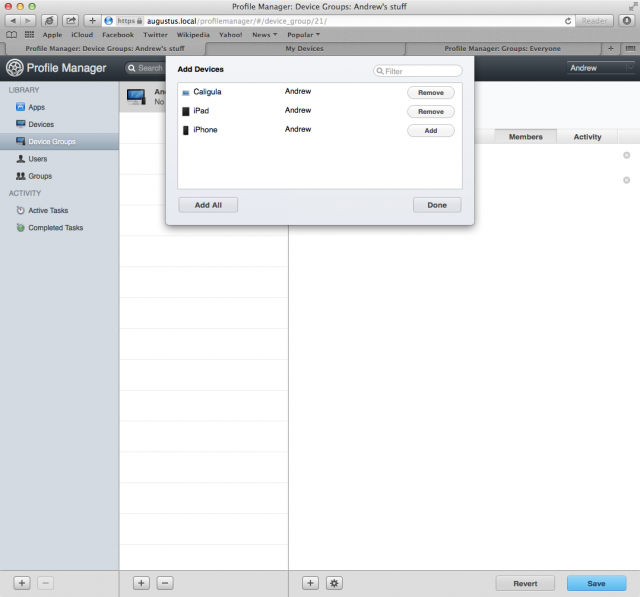Click the Reader button in address bar
Screen dimensions: 640x597
594,21
